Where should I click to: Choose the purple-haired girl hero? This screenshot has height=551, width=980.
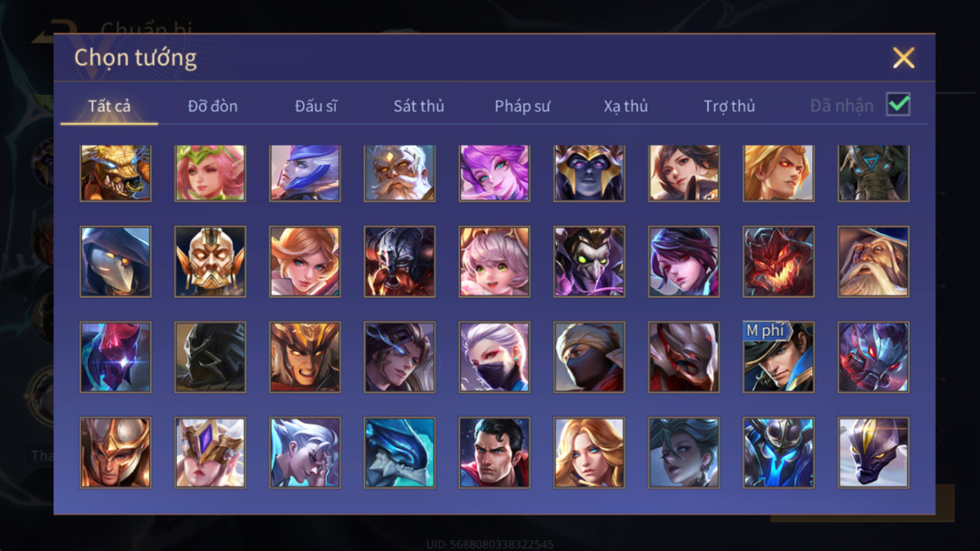[495, 173]
